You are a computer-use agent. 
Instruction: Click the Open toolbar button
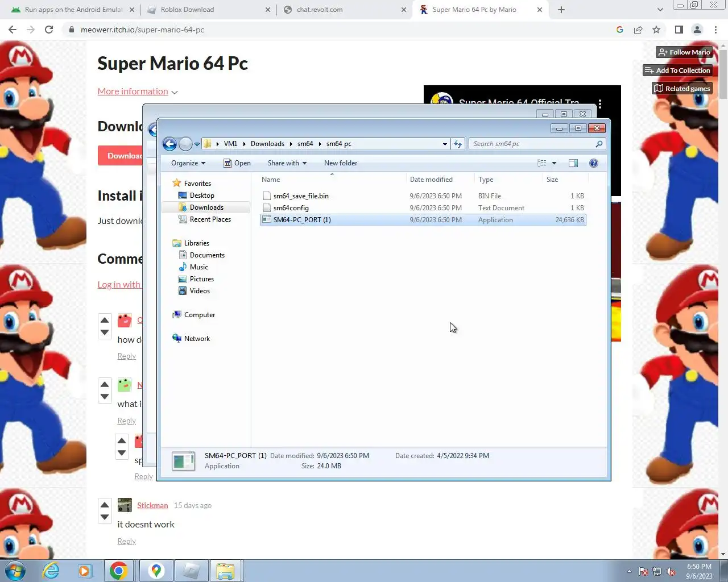(237, 163)
